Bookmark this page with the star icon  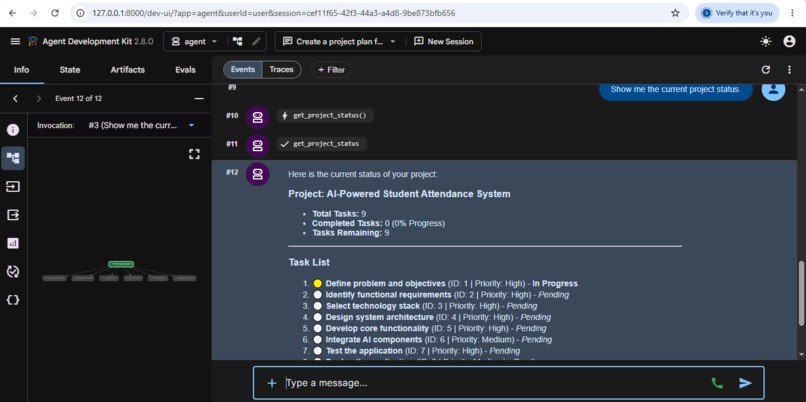click(x=675, y=13)
